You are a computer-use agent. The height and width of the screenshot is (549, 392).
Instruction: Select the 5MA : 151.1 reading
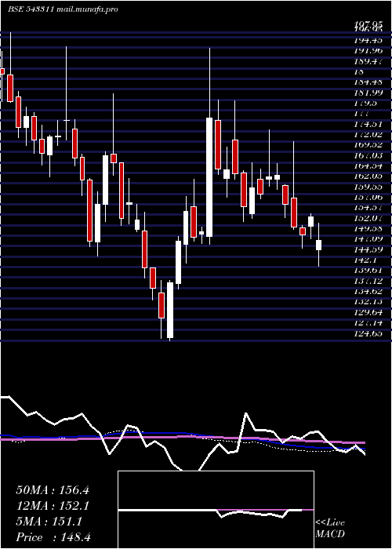49,522
